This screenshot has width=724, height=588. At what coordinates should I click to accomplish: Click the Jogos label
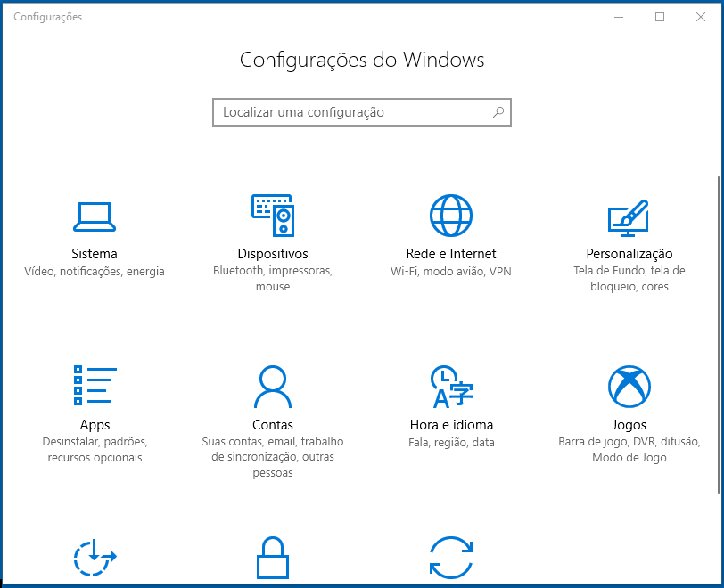coord(629,425)
